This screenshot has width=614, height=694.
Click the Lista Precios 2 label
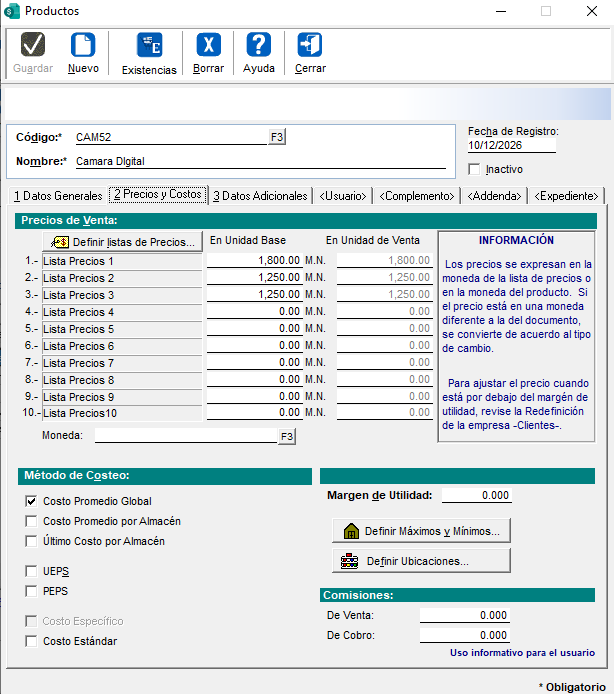click(122, 278)
